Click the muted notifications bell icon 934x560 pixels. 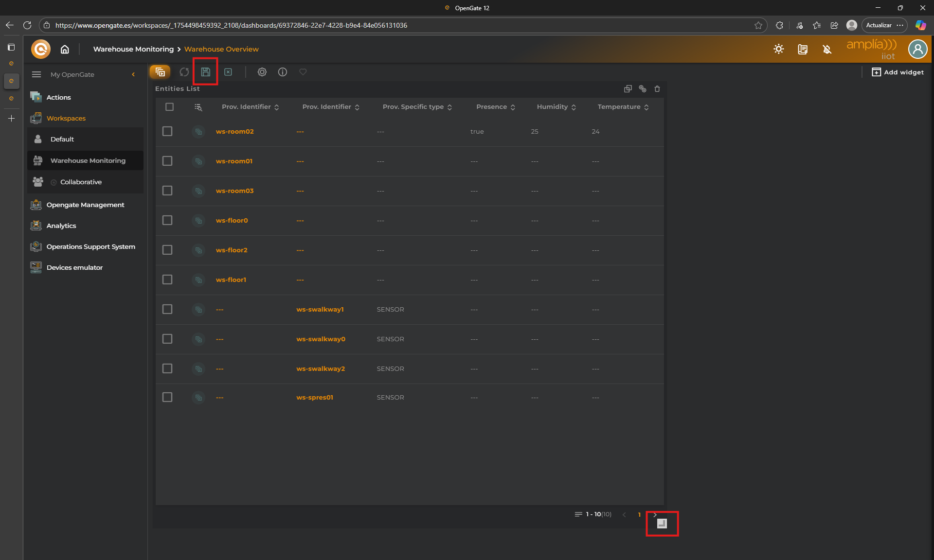click(x=827, y=49)
